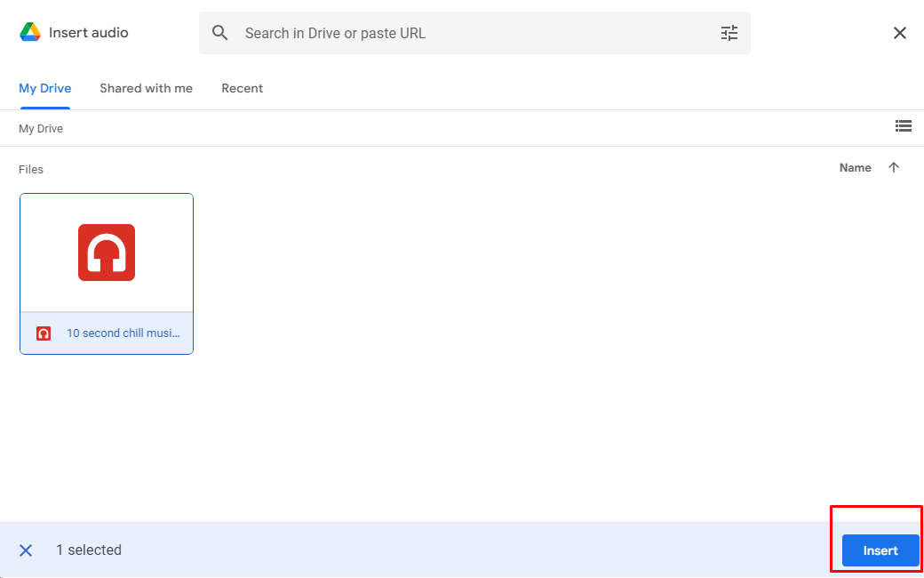924x578 pixels.
Task: Click the small audio file icon
Action: (x=43, y=333)
